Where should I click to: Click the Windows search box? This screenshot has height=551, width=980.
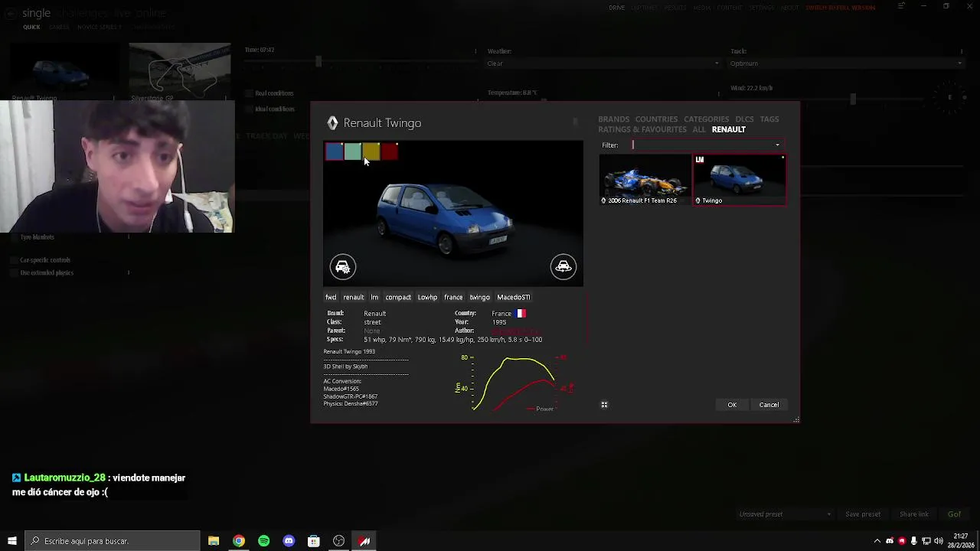[x=112, y=541]
